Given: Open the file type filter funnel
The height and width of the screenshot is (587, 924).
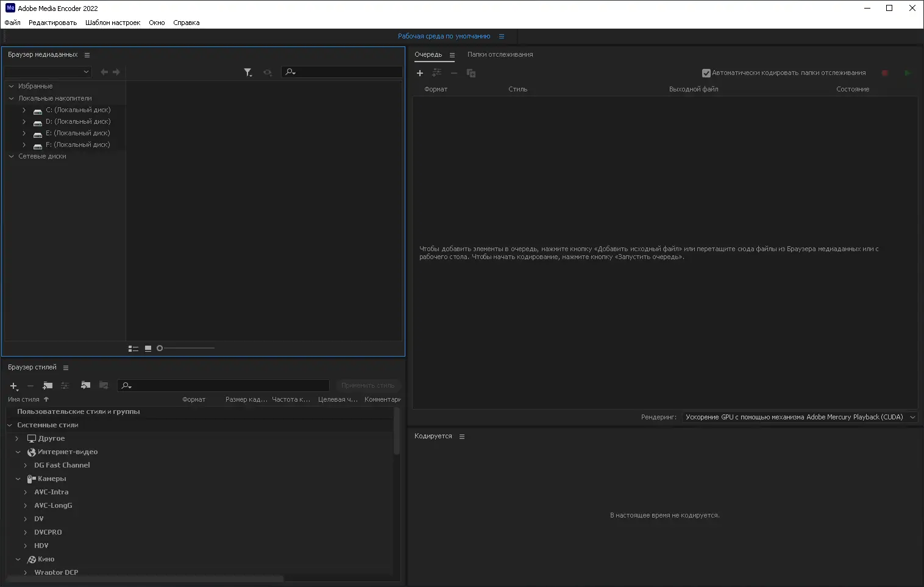Looking at the screenshot, I should click(248, 73).
